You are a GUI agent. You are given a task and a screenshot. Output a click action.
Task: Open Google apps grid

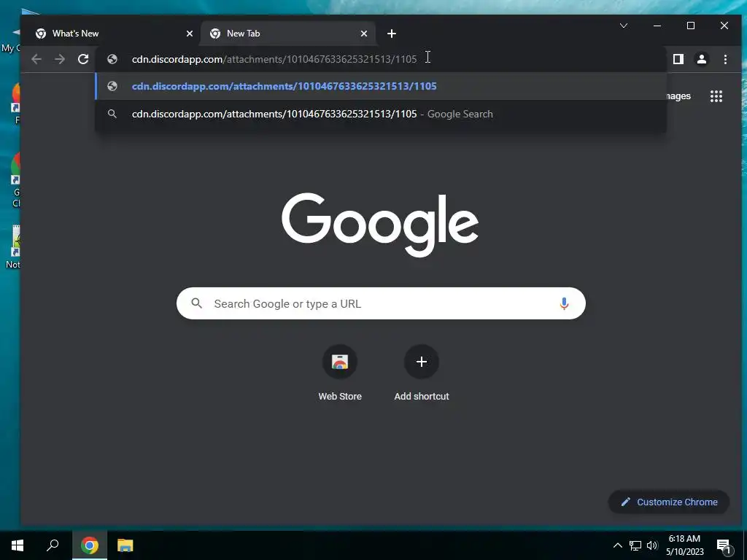(x=716, y=96)
